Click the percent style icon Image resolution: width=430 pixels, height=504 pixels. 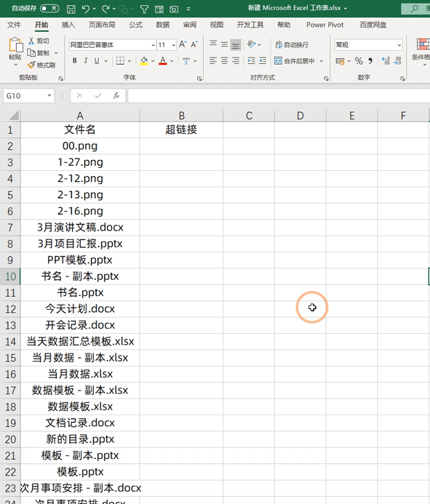tap(359, 61)
